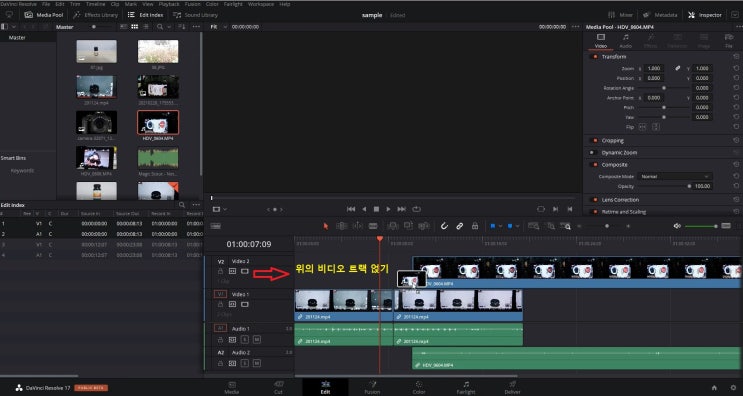The width and height of the screenshot is (743, 396).
Task: Disable the Cropping section toggle
Action: [593, 141]
